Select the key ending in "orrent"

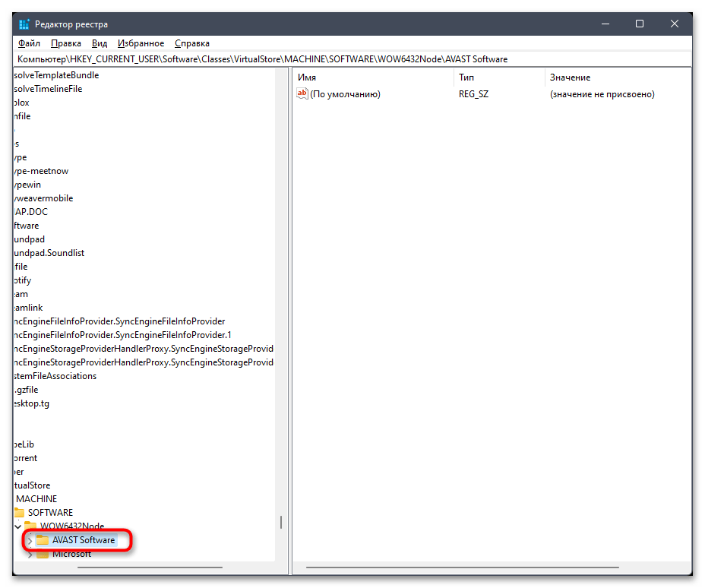tap(26, 458)
